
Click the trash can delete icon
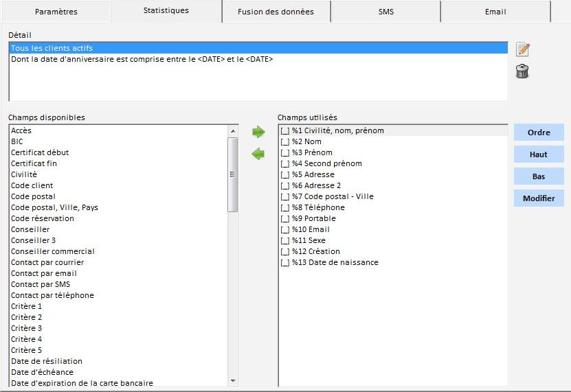tap(522, 71)
